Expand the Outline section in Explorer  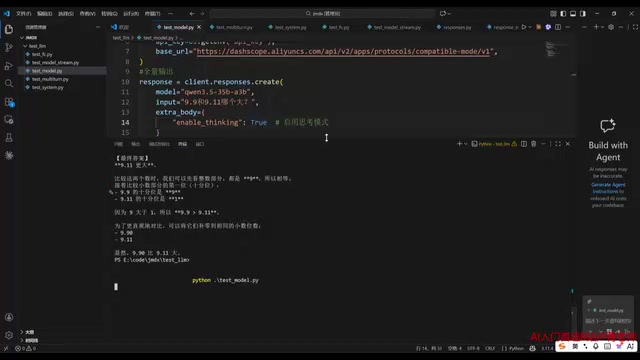29,332
